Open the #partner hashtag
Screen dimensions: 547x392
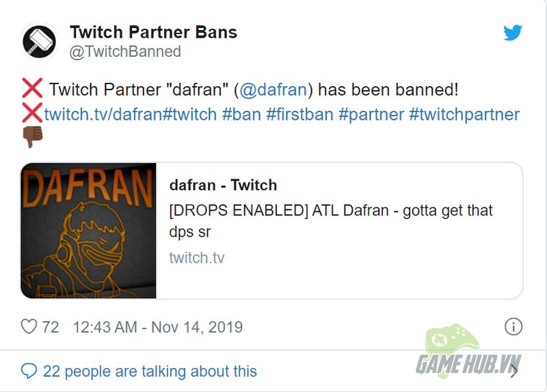click(x=371, y=114)
